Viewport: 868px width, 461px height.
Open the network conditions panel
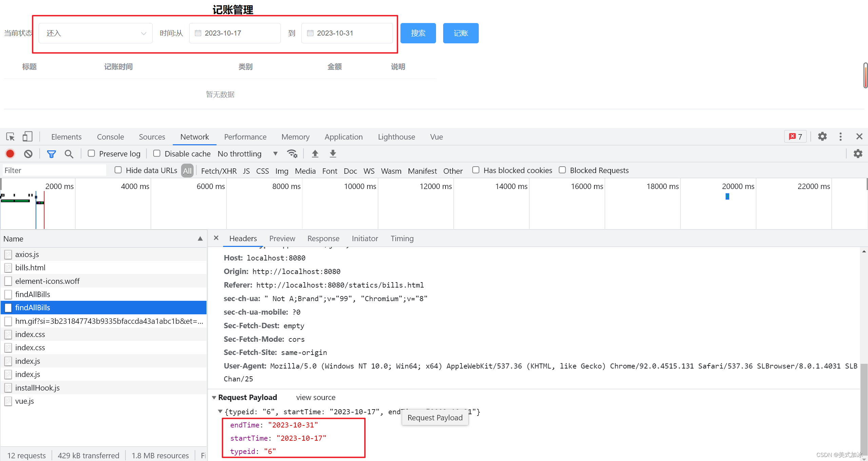[292, 153]
